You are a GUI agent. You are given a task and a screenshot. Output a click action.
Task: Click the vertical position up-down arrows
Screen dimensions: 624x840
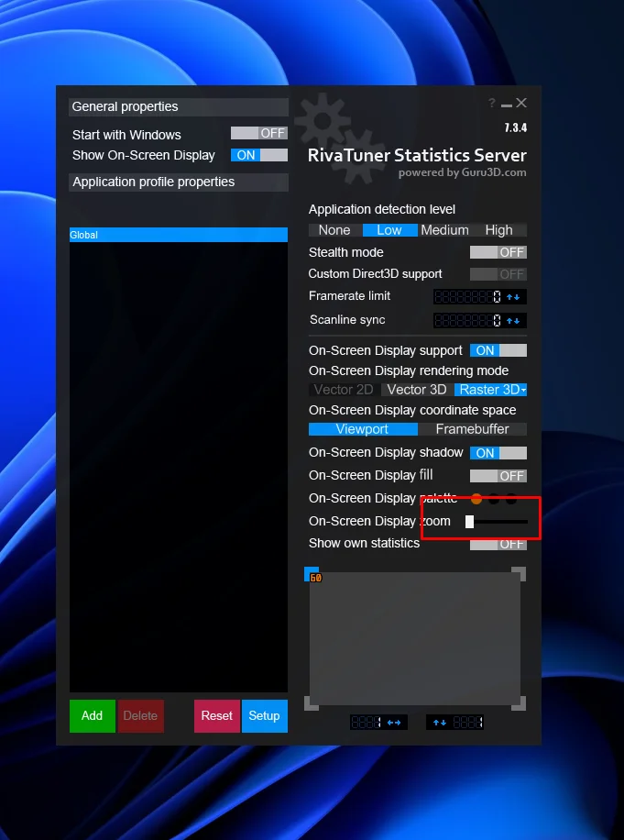click(x=440, y=723)
